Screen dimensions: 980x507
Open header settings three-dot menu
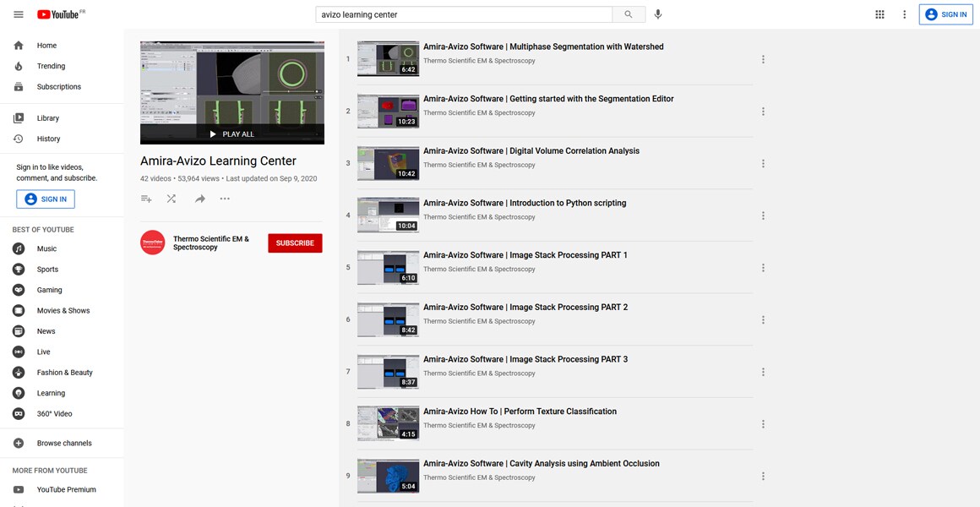(x=904, y=14)
